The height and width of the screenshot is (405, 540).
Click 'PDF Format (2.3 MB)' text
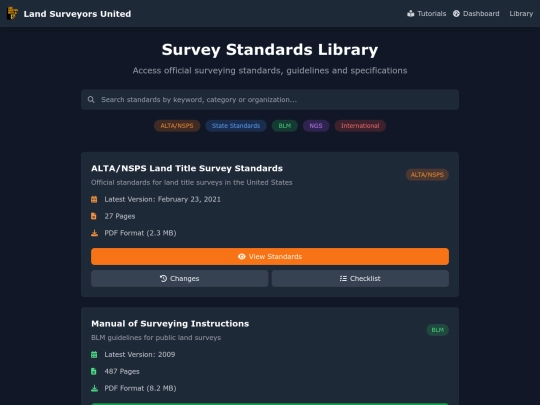click(141, 233)
